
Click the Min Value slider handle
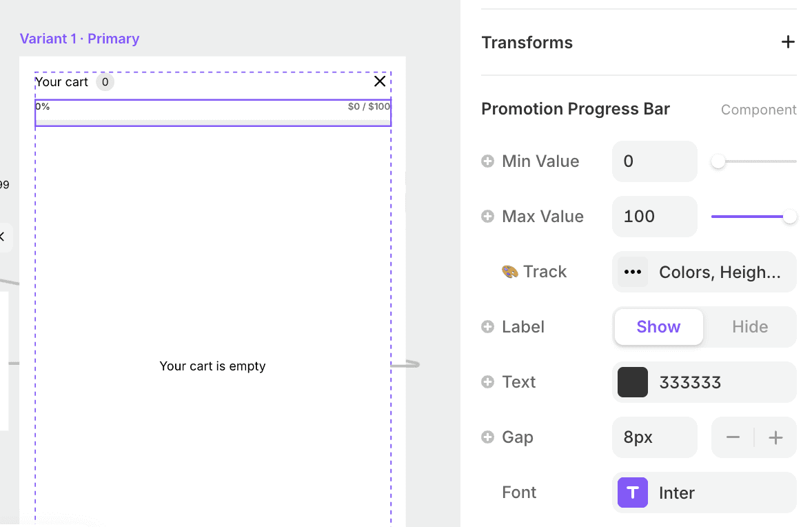tap(718, 161)
